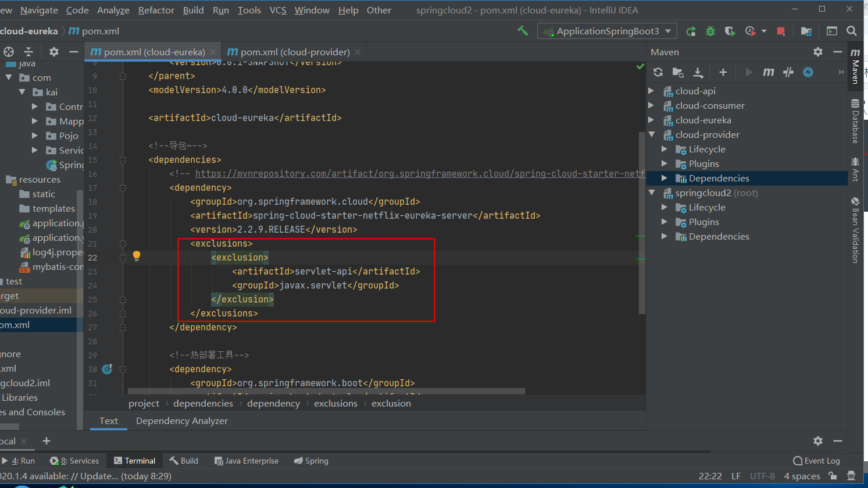The height and width of the screenshot is (488, 868).
Task: Open Project Structure from the top toolbar
Action: (806, 31)
